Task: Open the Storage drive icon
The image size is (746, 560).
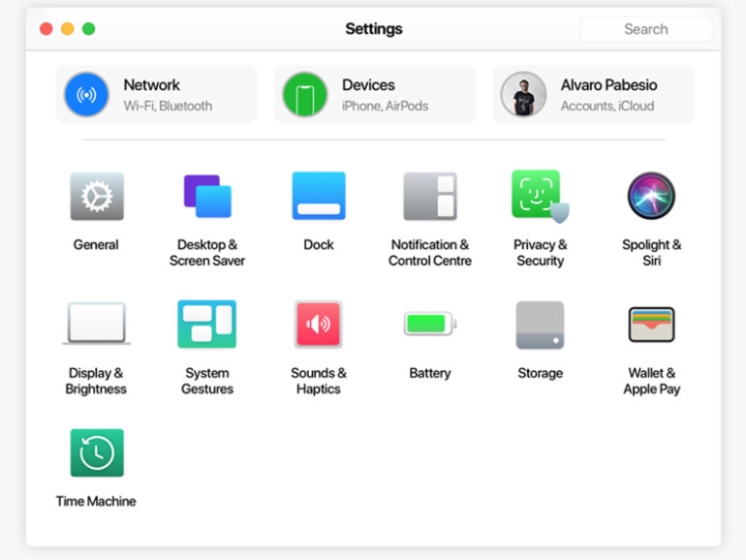Action: (x=540, y=325)
